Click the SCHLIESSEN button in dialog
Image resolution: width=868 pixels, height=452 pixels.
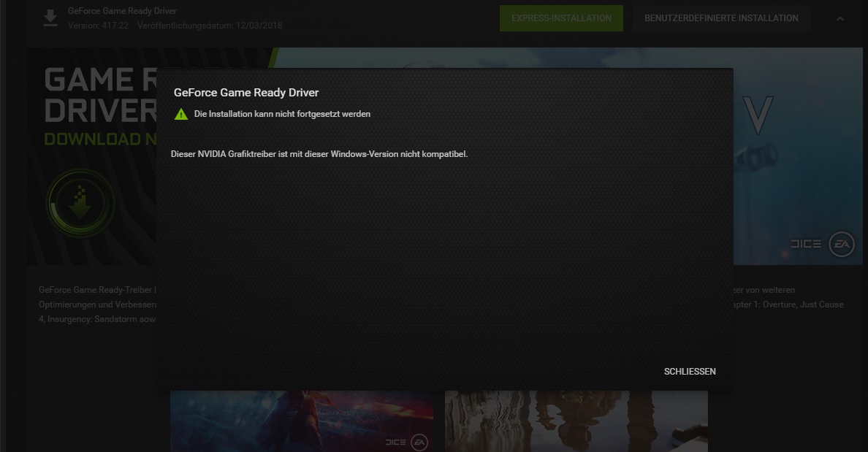690,371
